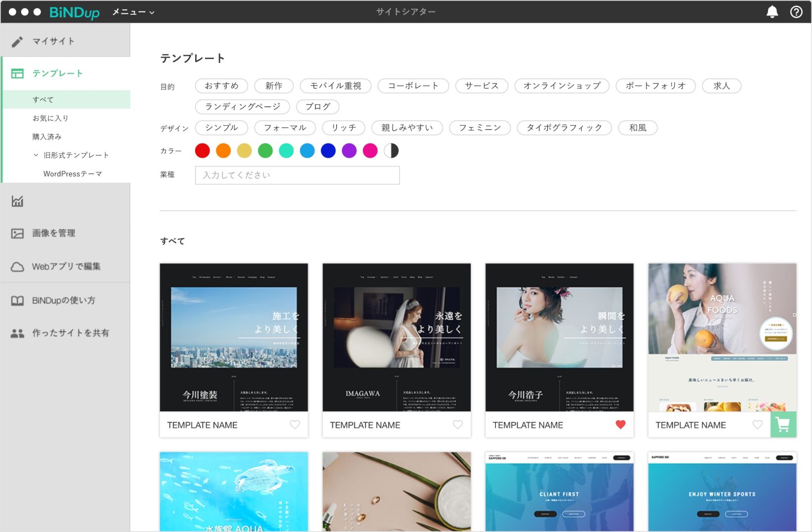Click the Web app cloud icon
This screenshot has height=532, width=812.
[17, 267]
